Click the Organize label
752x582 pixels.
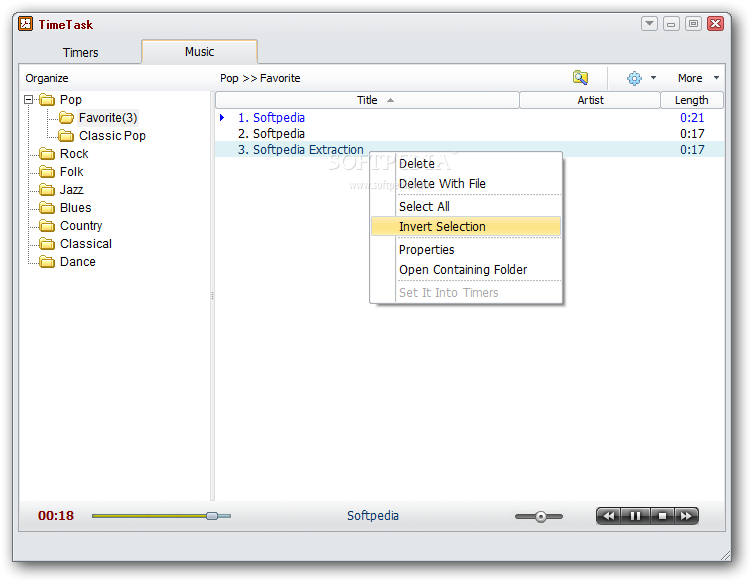tap(47, 78)
